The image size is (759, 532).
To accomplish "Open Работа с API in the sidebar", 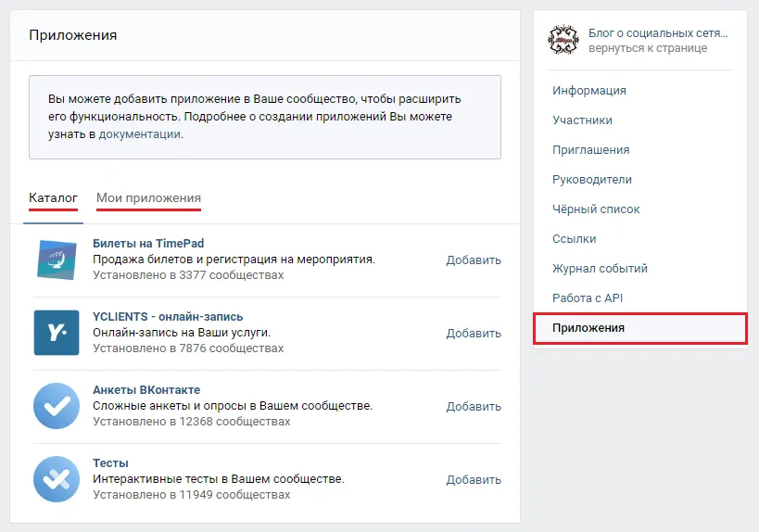I will [x=588, y=298].
